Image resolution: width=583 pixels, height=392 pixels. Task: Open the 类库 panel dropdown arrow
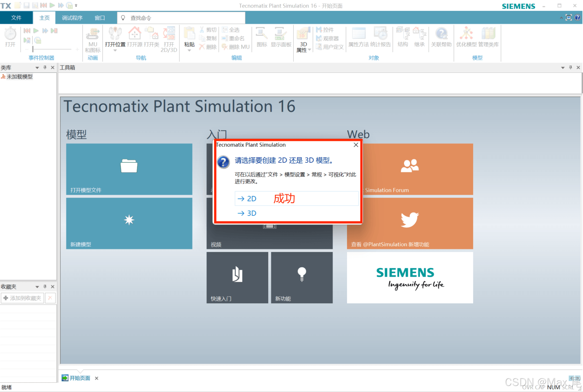point(37,68)
